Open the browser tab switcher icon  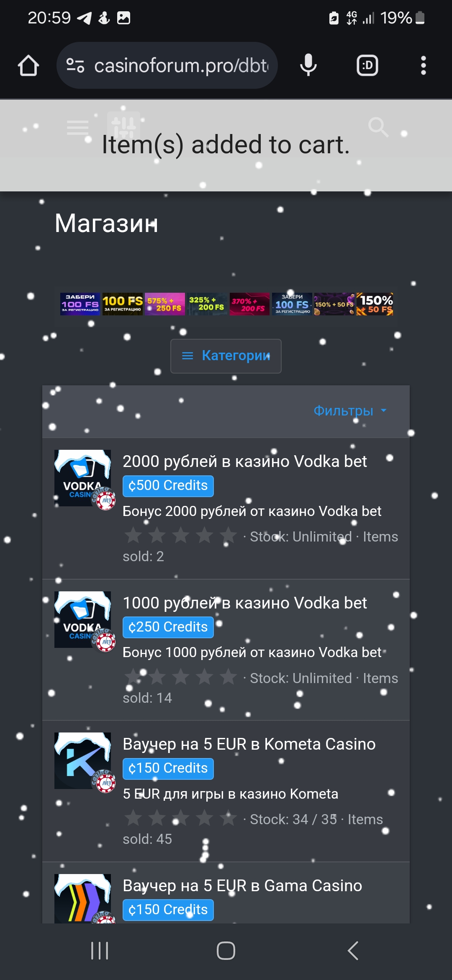[367, 66]
